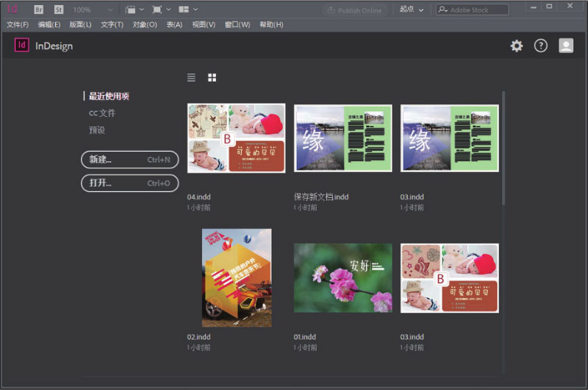
Task: Open the 窗口(W) menu
Action: point(237,24)
